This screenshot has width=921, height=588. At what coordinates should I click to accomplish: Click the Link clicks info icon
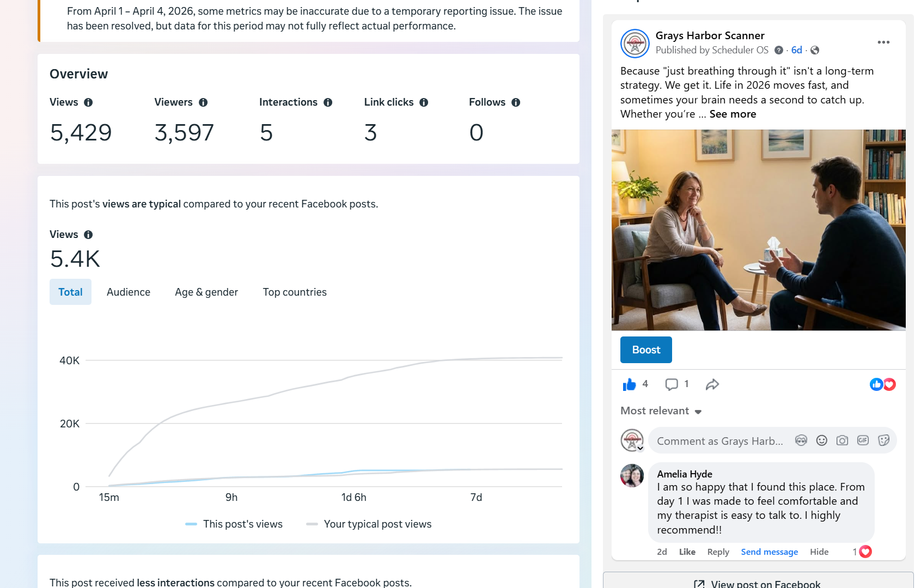tap(424, 102)
